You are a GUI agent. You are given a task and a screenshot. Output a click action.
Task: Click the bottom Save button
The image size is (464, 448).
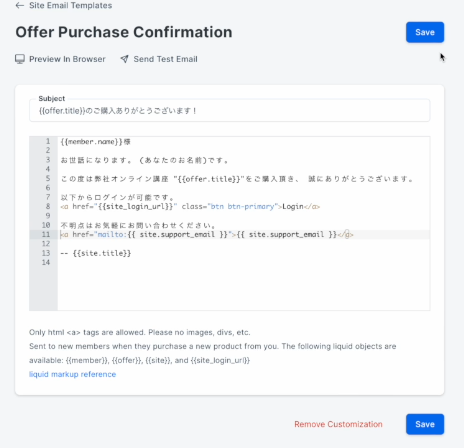click(x=425, y=424)
